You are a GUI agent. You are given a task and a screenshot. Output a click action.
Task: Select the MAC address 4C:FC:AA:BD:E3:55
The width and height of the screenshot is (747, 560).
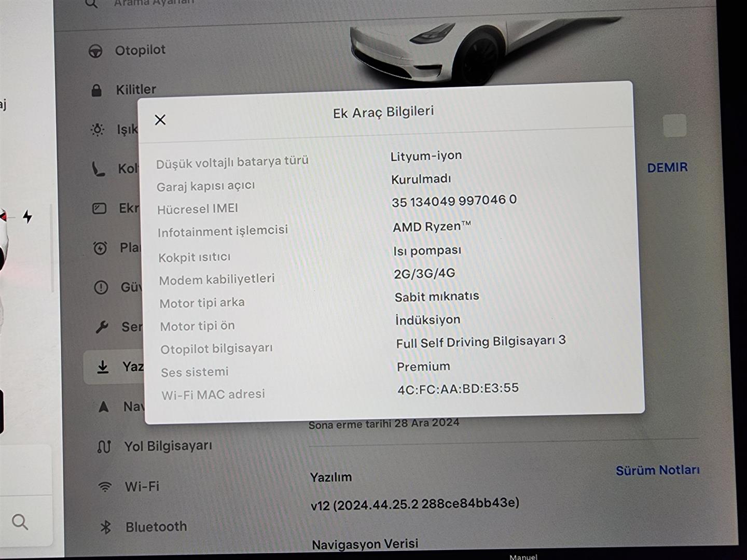pos(458,389)
